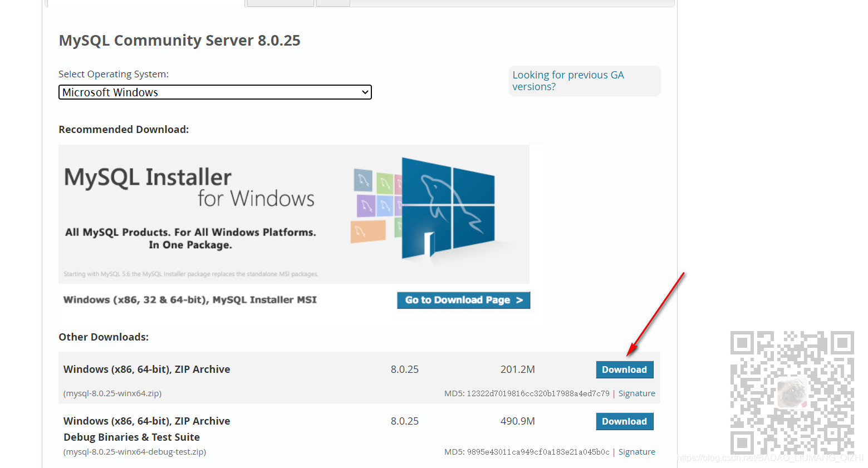Screen dimensions: 868x468
Task: Select 'Select Operating System:' label text
Action: click(114, 74)
